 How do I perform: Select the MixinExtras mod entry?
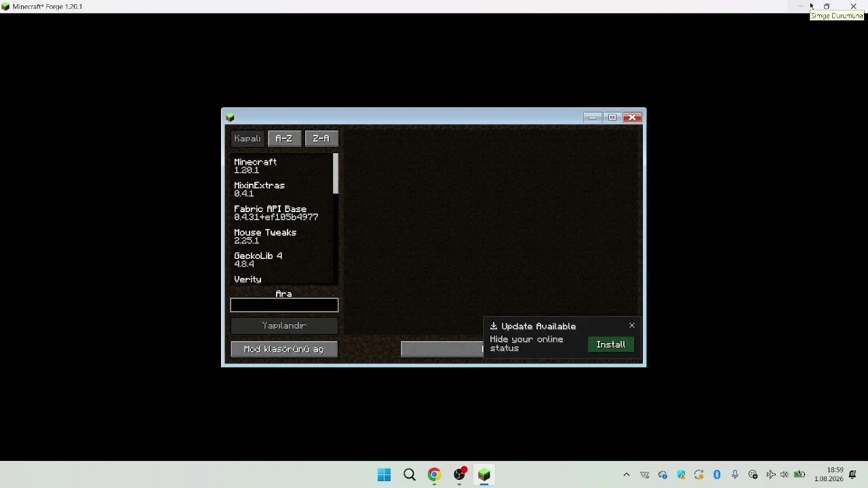coord(281,189)
